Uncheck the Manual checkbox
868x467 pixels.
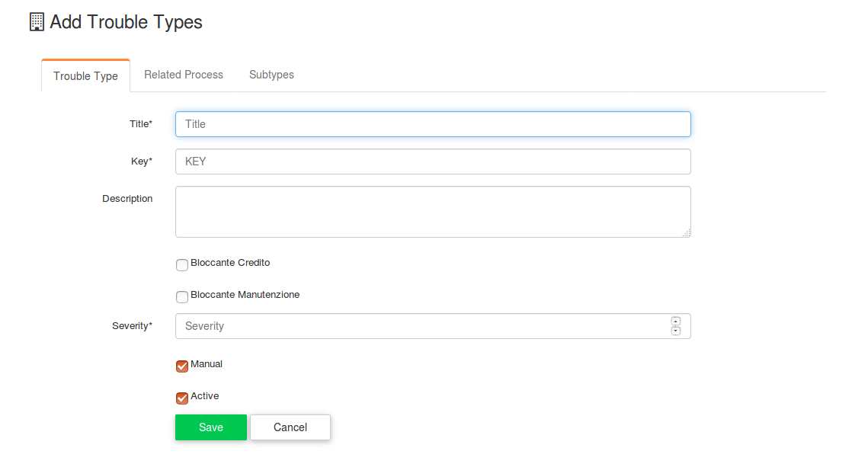[x=182, y=366]
